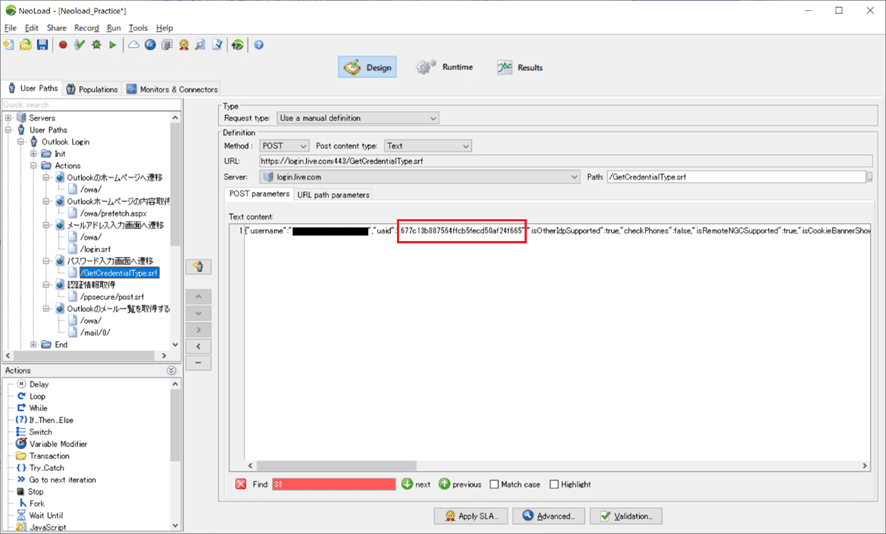Open cloud settings via the cloud icon

(x=133, y=45)
